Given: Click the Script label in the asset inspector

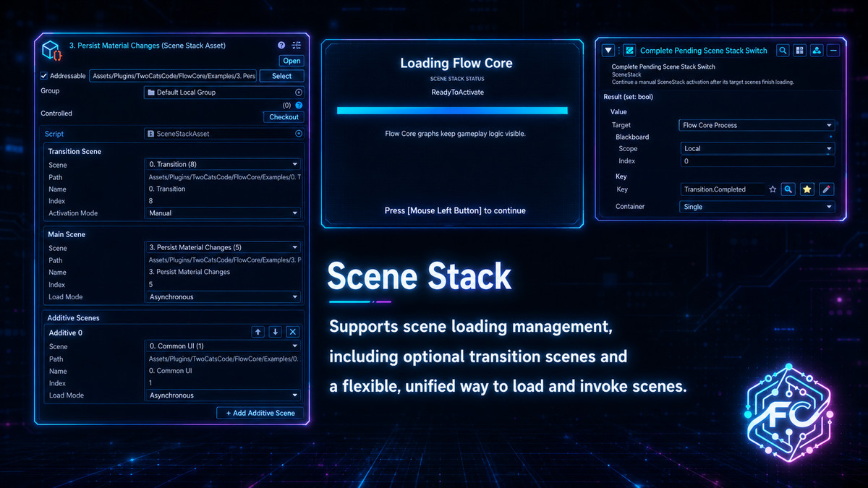Looking at the screenshot, I should tap(54, 134).
